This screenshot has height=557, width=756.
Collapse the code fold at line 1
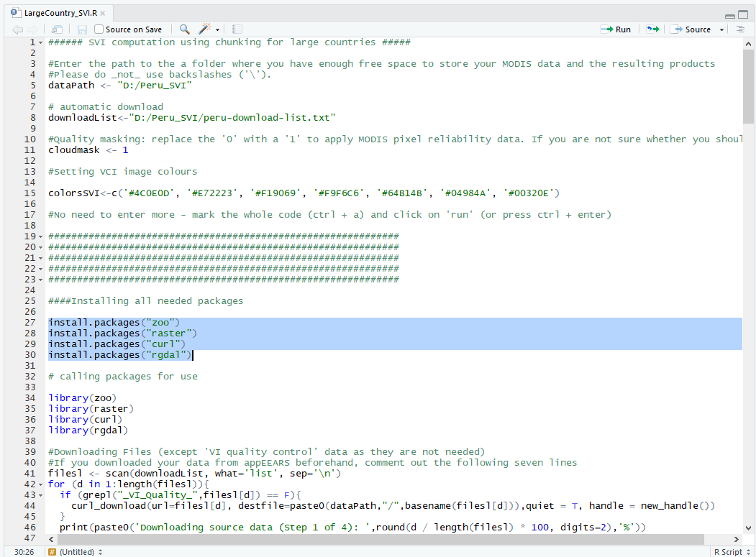(40, 42)
